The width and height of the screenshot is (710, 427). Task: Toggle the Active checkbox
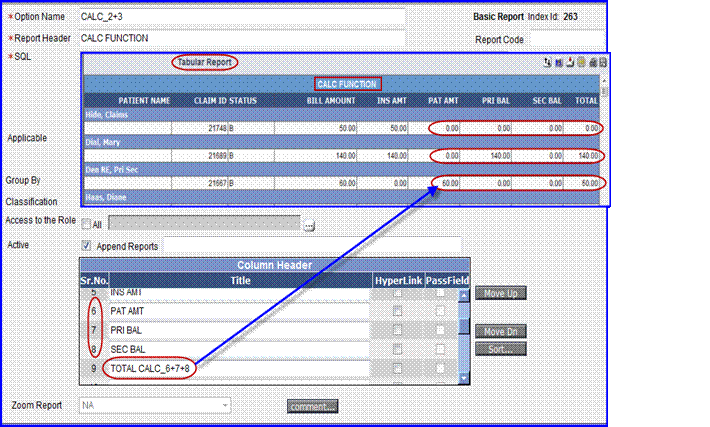pyautogui.click(x=86, y=245)
